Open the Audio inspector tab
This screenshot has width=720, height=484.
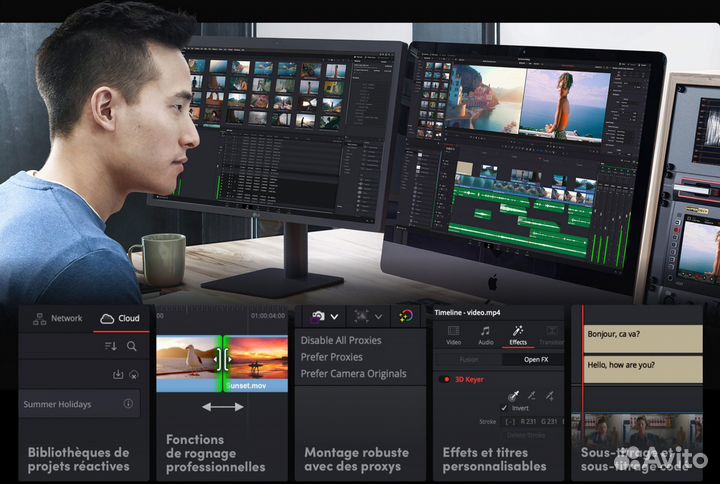point(485,335)
